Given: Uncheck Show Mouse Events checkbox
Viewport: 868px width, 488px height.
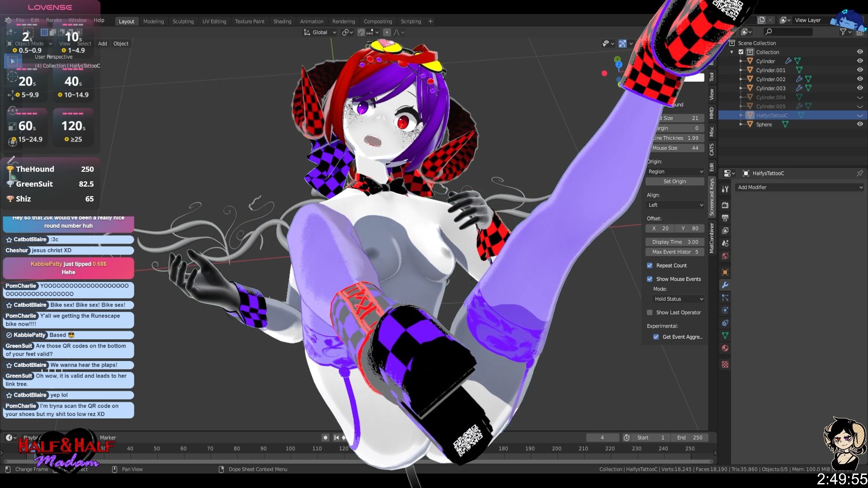Looking at the screenshot, I should click(x=650, y=279).
